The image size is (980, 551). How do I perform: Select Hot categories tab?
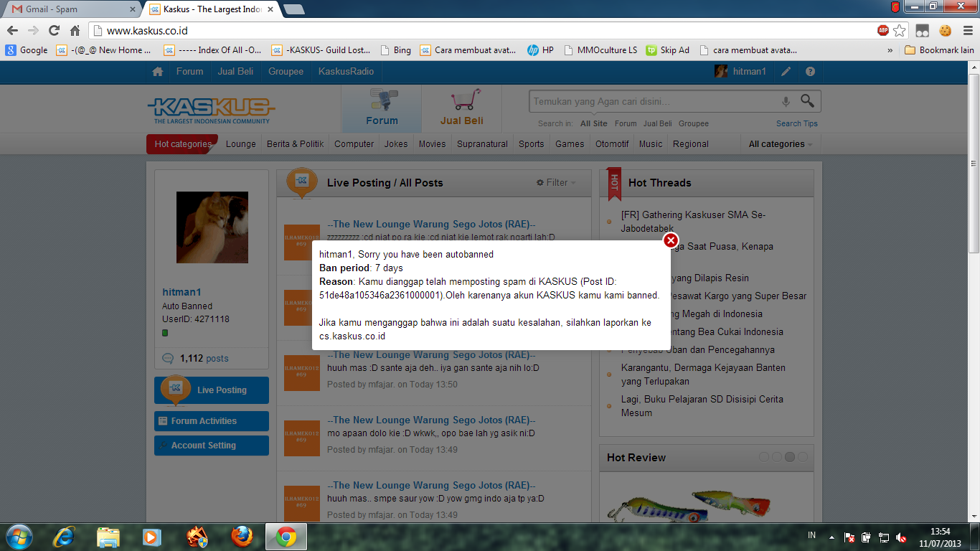click(x=183, y=144)
